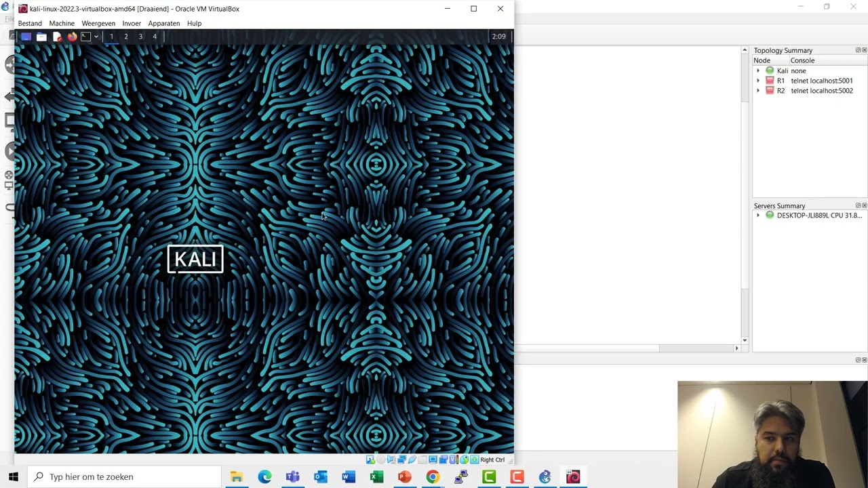Open PowerPoint from the Windows taskbar
Viewport: 868px width, 488px height.
[x=404, y=476]
